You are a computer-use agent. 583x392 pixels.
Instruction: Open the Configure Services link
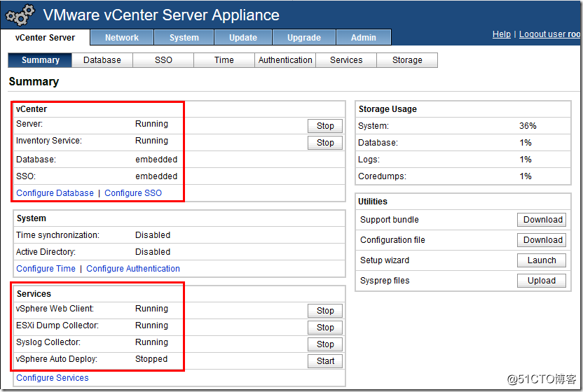point(53,378)
